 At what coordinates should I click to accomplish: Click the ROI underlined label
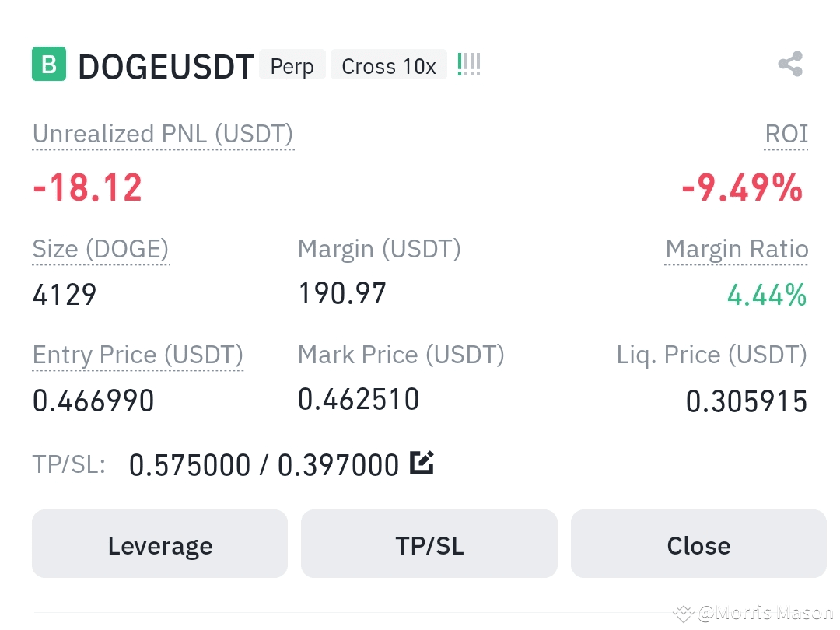(x=786, y=134)
